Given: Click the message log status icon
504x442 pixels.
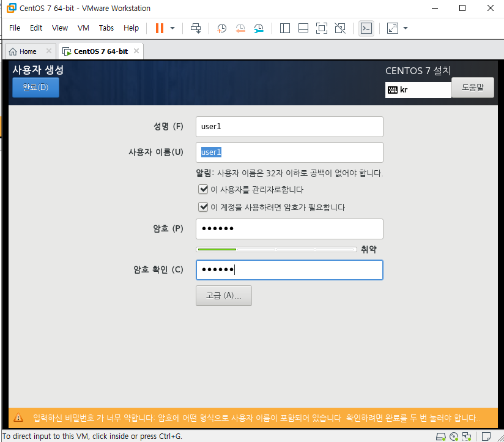Looking at the screenshot, I should click(x=486, y=436).
